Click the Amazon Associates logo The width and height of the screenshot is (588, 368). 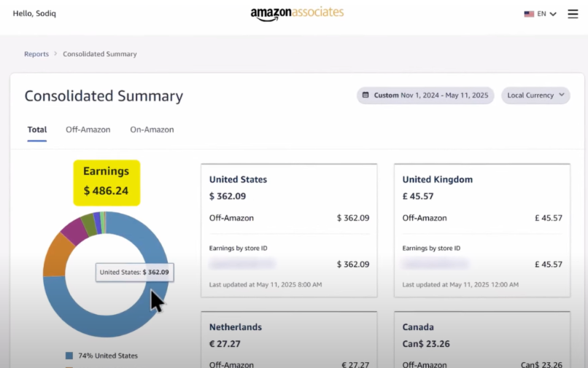(297, 13)
